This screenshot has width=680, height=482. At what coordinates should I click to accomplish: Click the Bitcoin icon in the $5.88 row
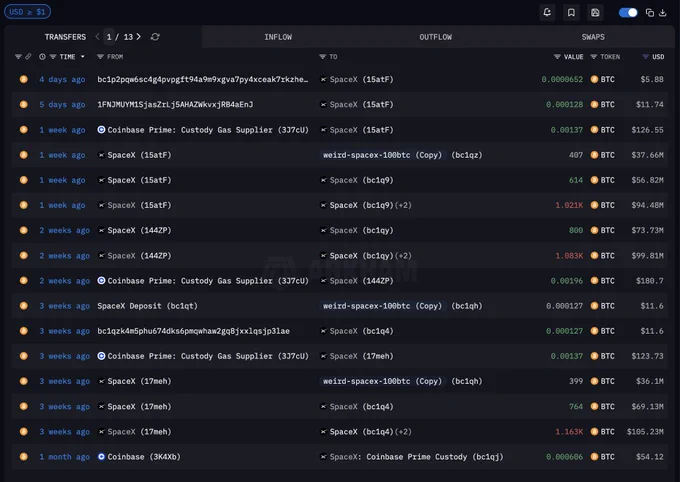[24, 79]
